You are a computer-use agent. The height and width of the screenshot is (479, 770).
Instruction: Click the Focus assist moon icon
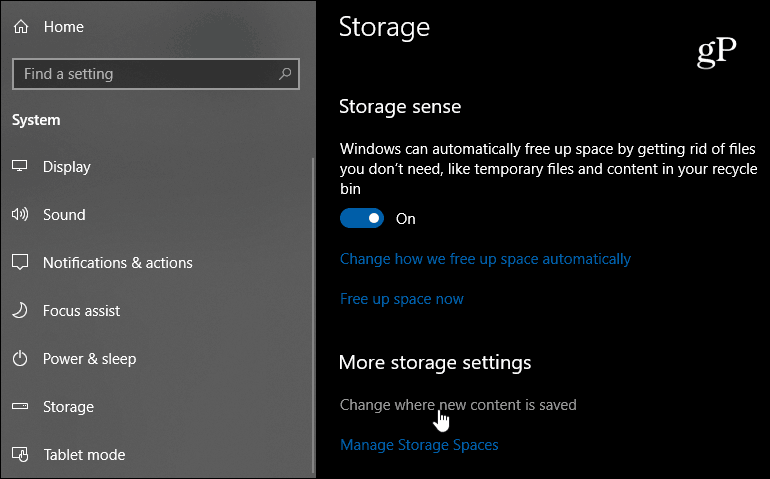(x=20, y=310)
